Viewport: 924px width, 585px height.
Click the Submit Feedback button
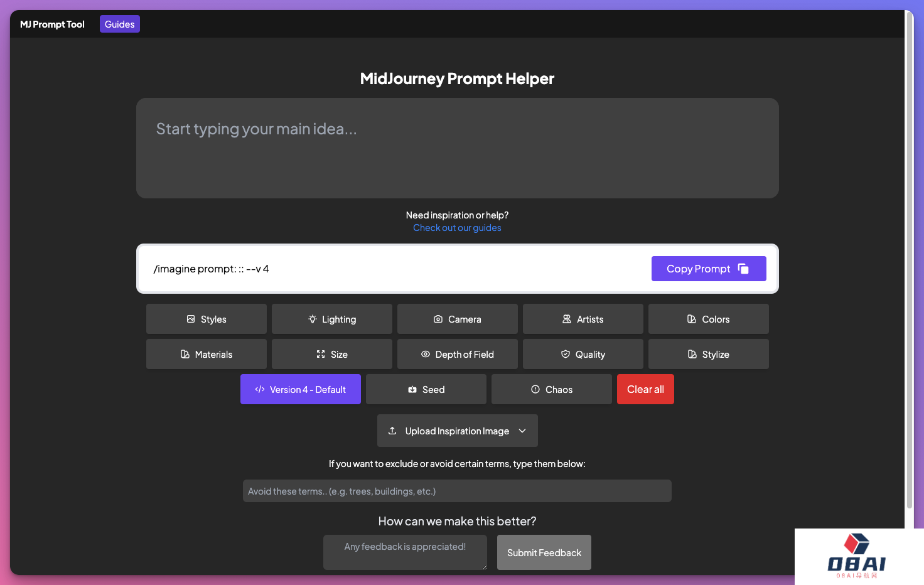coord(544,552)
